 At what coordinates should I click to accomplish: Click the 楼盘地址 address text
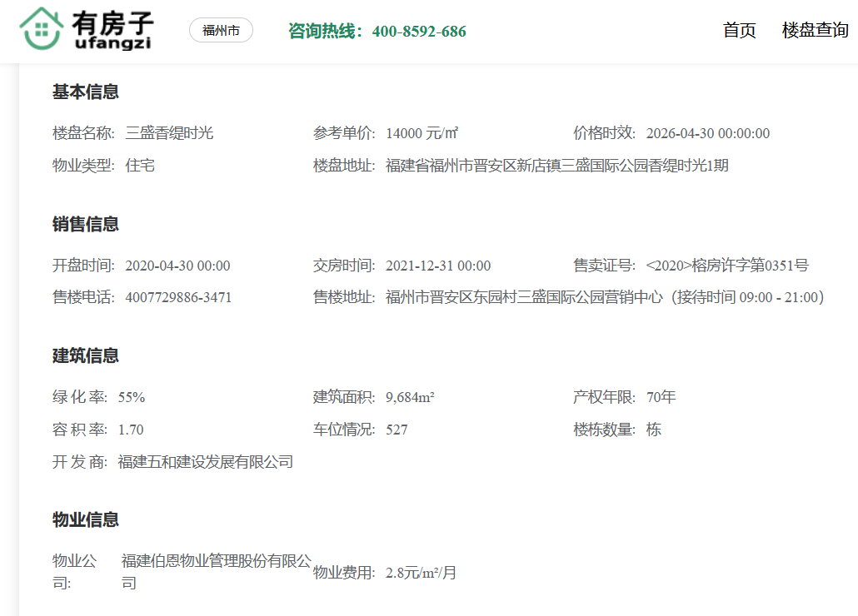556,166
